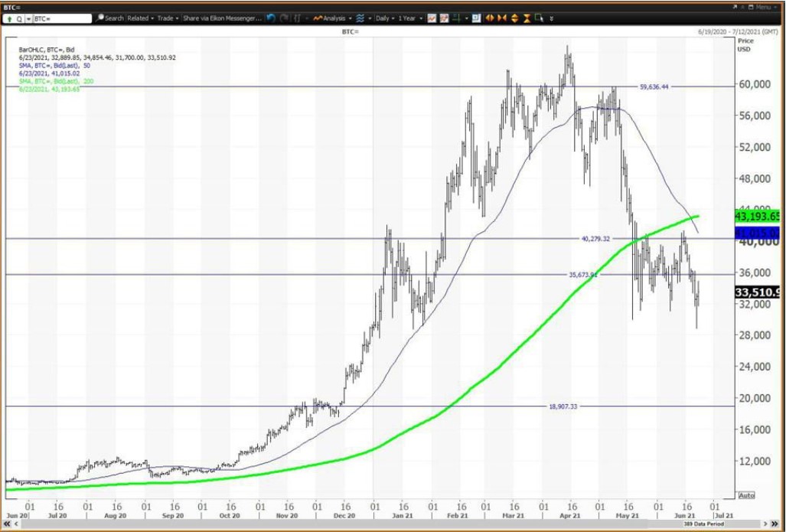This screenshot has height=532, width=786.
Task: Expand the Analysis dropdown
Action: tap(334, 18)
